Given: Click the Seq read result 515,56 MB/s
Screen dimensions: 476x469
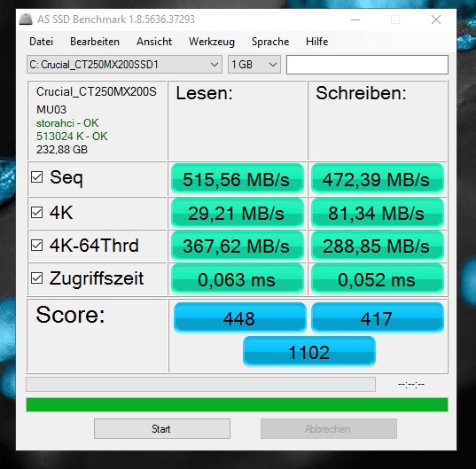Looking at the screenshot, I should click(x=238, y=179).
